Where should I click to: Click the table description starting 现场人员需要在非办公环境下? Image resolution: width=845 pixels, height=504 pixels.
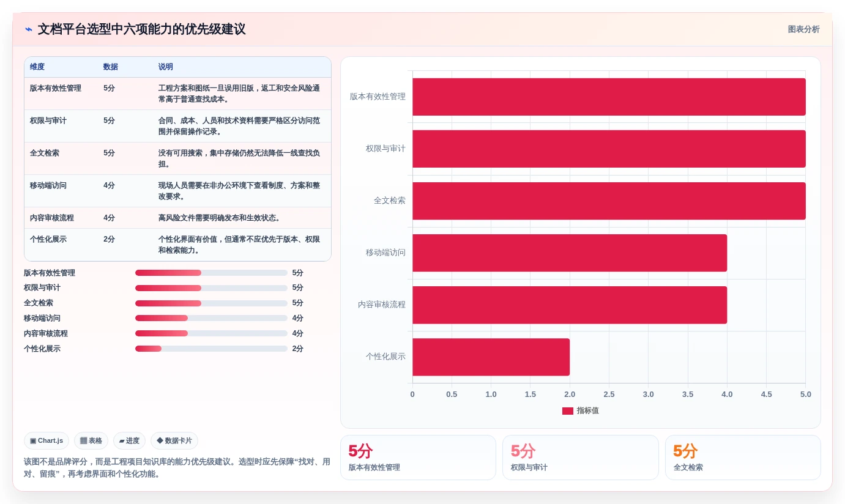click(239, 191)
